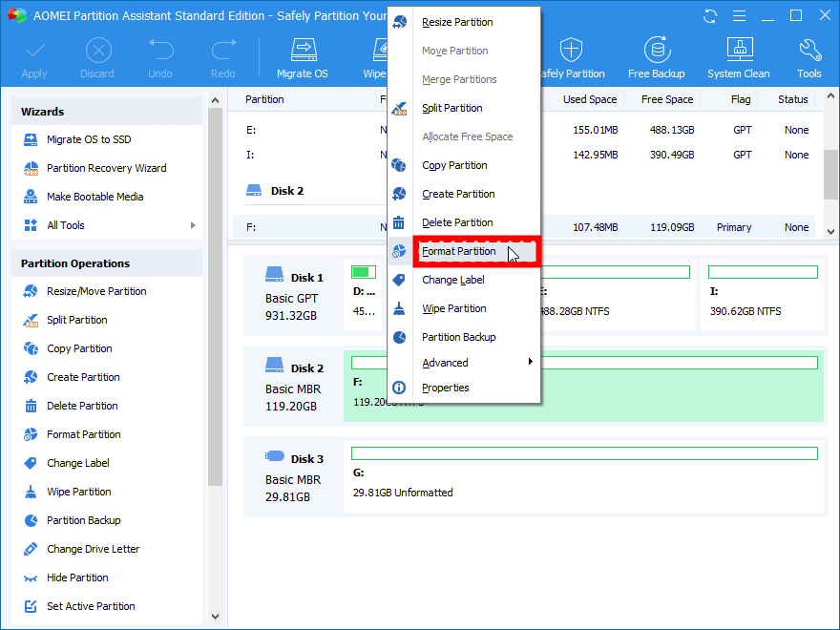Click Create Partition sidebar icon
The image size is (840, 630).
coord(31,377)
